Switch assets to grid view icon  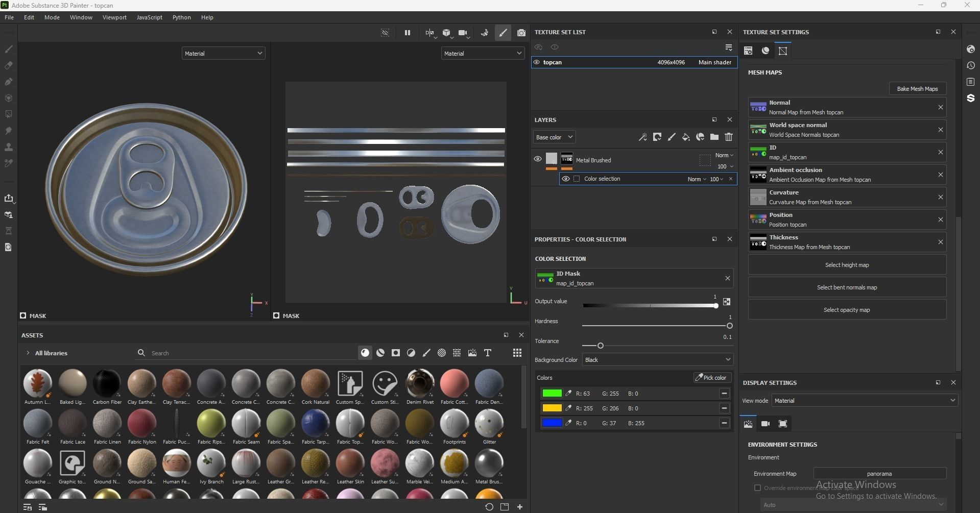(x=517, y=353)
